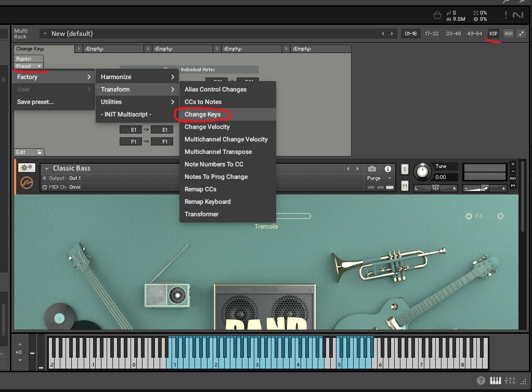
Task: Expand the Classic Bass instrument dropdown arrow
Action: [x=46, y=168]
